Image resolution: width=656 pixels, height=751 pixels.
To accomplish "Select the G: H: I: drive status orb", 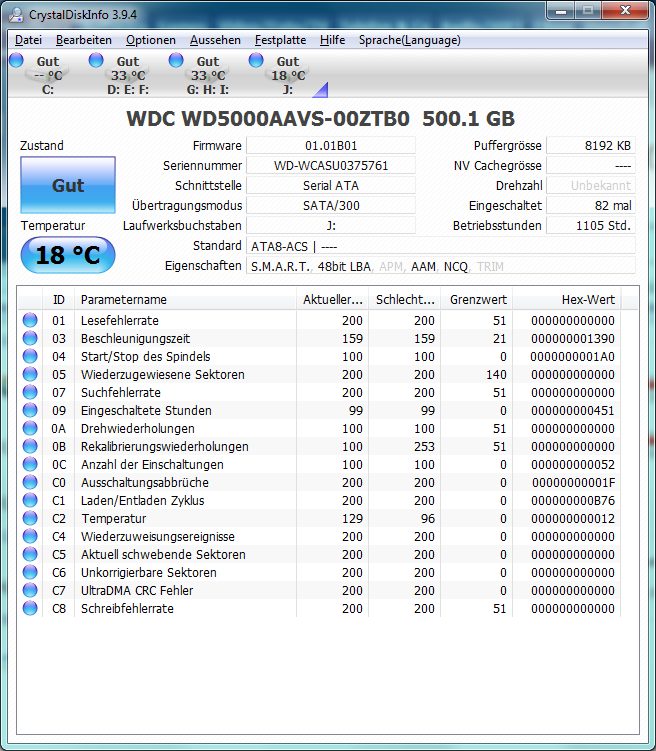I will pos(176,60).
